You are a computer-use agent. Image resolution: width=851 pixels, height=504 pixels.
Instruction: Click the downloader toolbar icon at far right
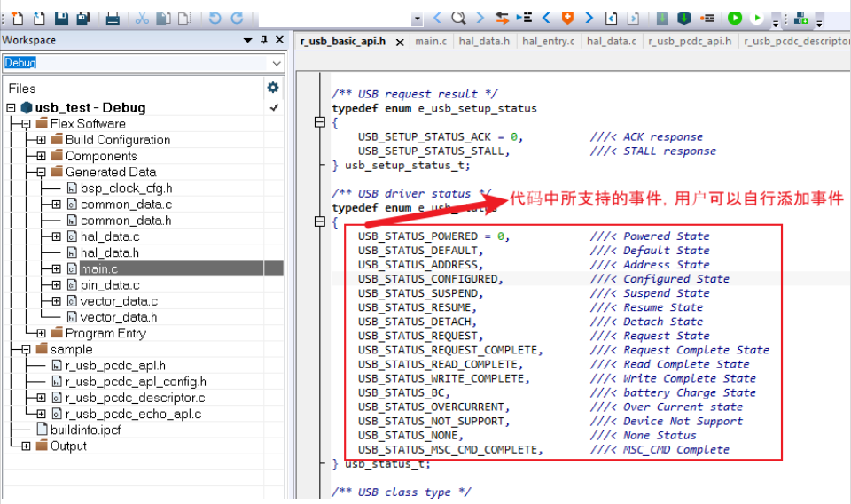click(x=801, y=19)
